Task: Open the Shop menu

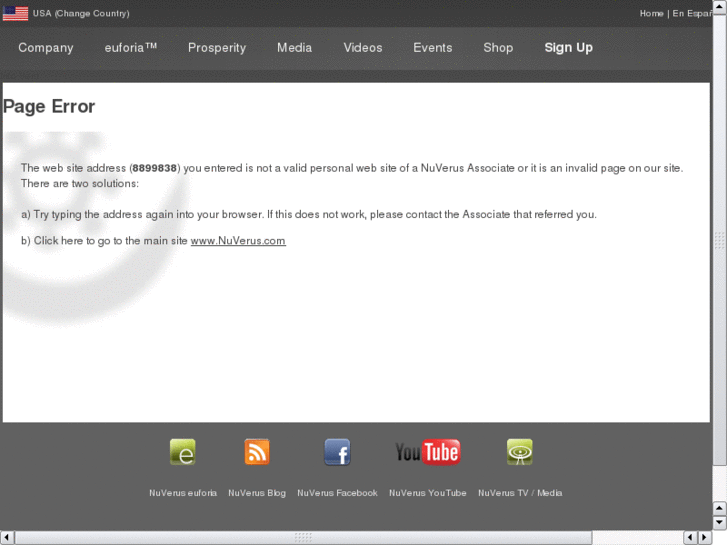Action: pos(498,48)
